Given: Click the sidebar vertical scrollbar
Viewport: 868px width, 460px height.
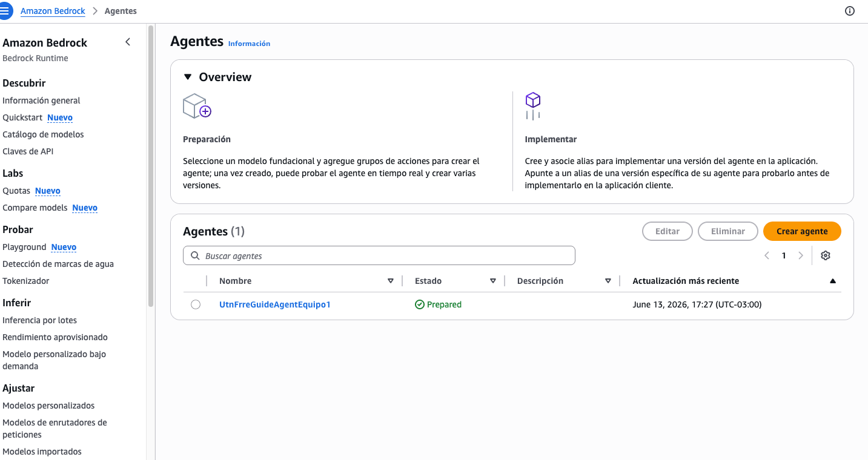Looking at the screenshot, I should [x=151, y=166].
